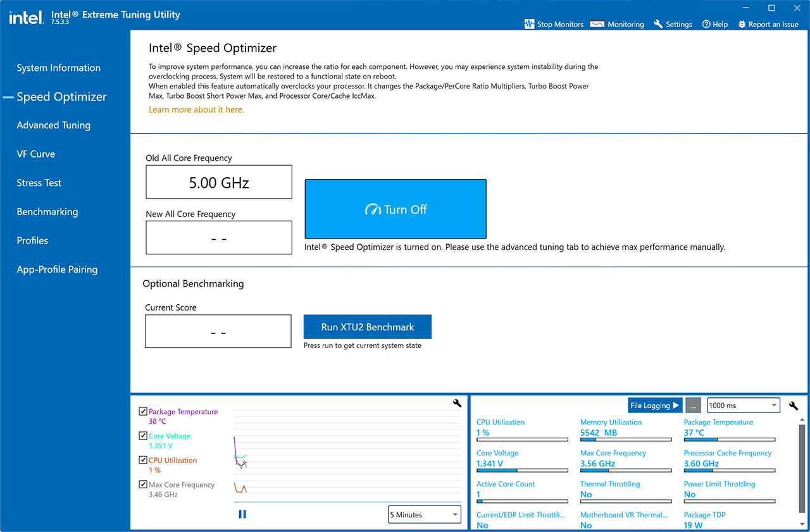
Task: Click Stop Monitors label in header
Action: tap(560, 24)
